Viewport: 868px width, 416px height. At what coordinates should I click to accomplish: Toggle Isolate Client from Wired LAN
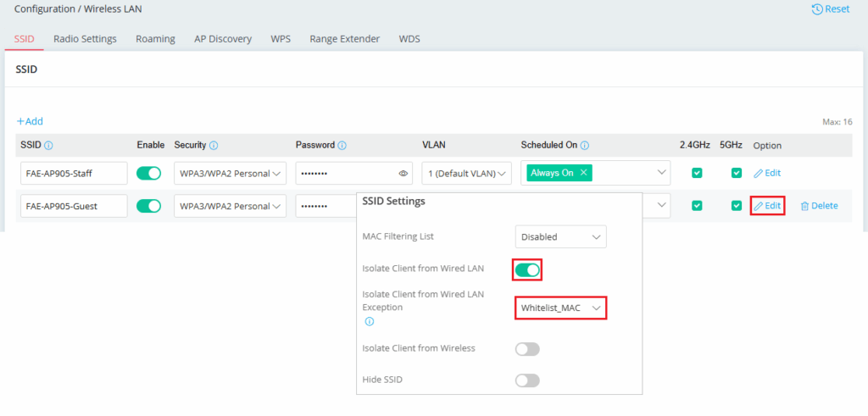coord(527,270)
